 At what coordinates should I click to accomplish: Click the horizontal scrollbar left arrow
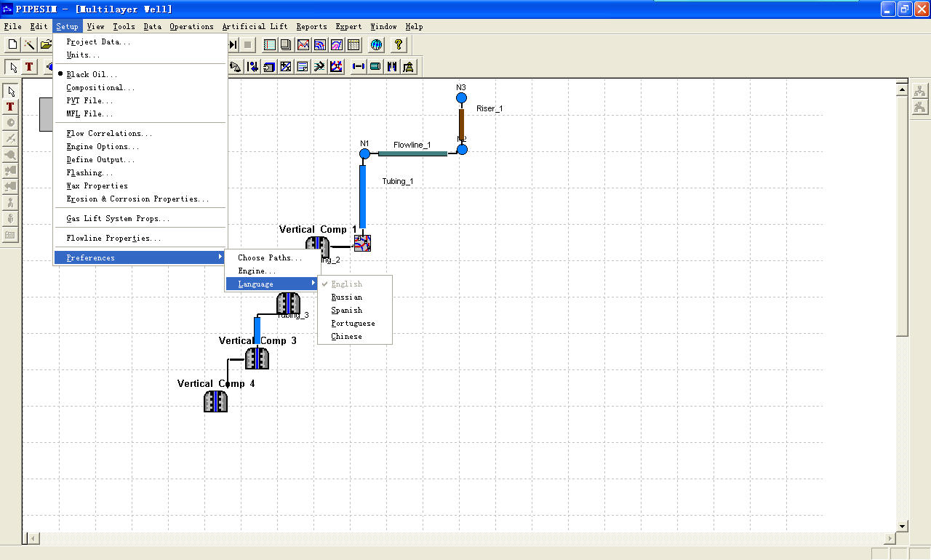click(x=32, y=538)
